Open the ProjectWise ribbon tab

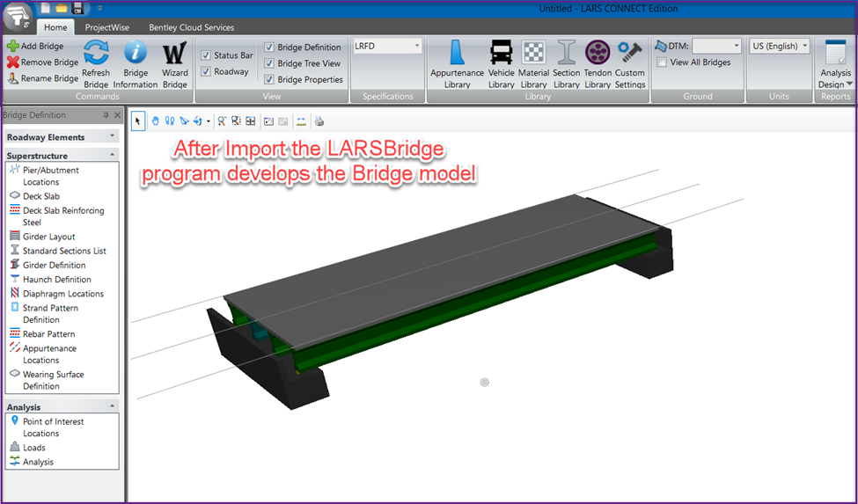pyautogui.click(x=106, y=27)
